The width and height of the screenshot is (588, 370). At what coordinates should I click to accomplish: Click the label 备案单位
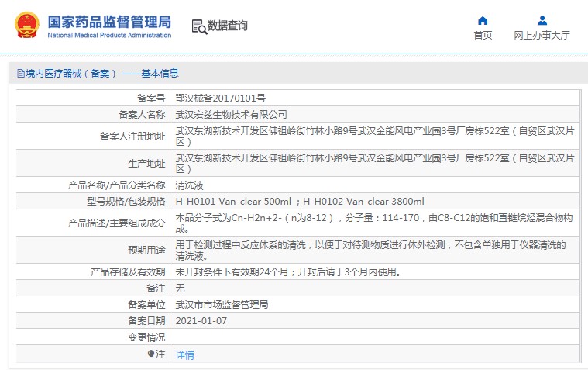coord(146,305)
